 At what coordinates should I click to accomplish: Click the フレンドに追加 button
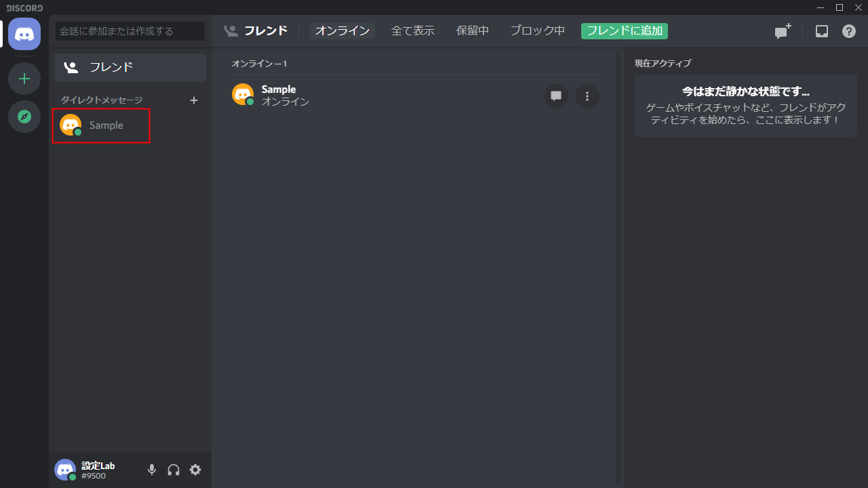point(625,30)
